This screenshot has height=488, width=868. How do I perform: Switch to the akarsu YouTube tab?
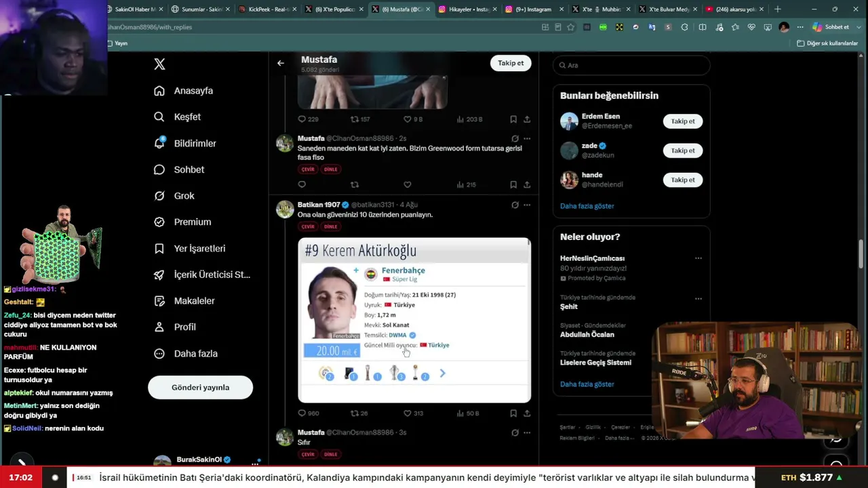[x=734, y=9]
